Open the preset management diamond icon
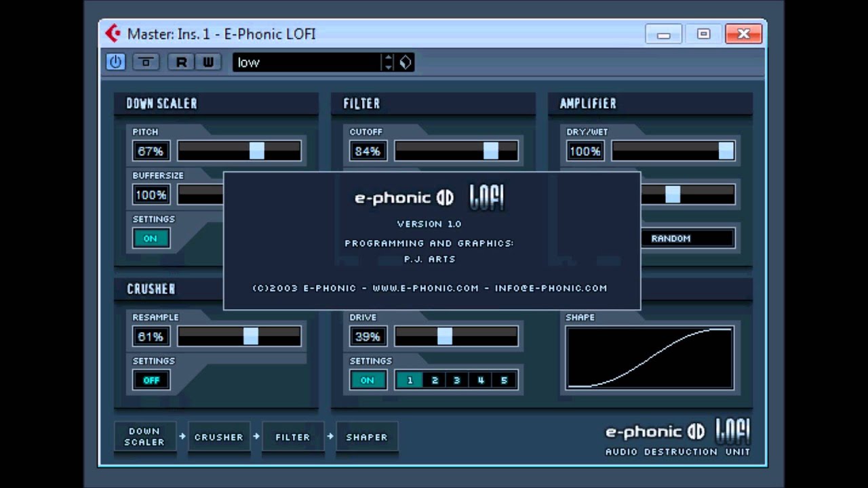 point(405,62)
